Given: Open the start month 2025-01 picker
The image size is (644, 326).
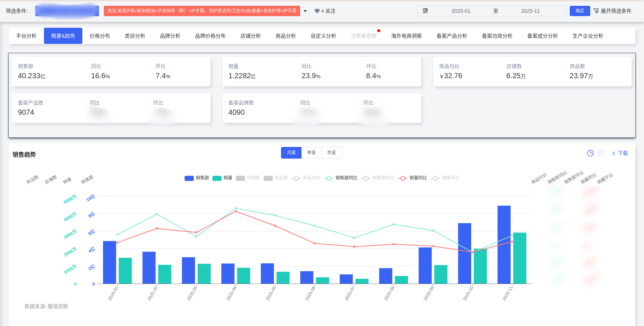Looking at the screenshot, I should tap(461, 11).
